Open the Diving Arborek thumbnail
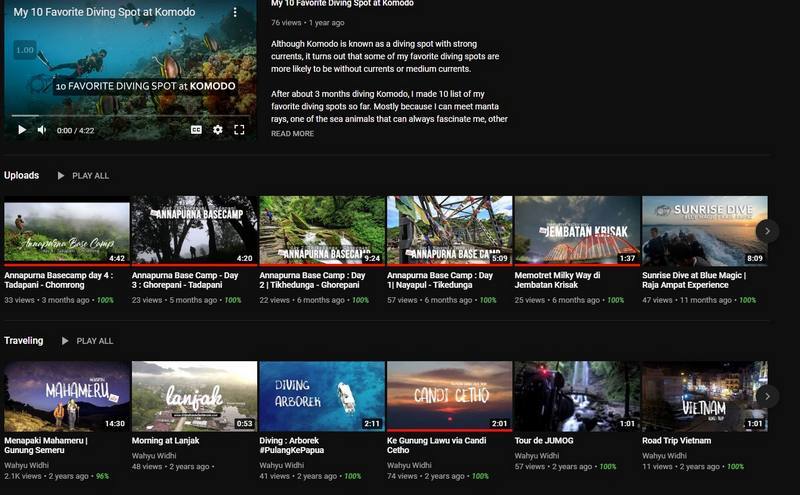The width and height of the screenshot is (800, 495). pyautogui.click(x=322, y=397)
